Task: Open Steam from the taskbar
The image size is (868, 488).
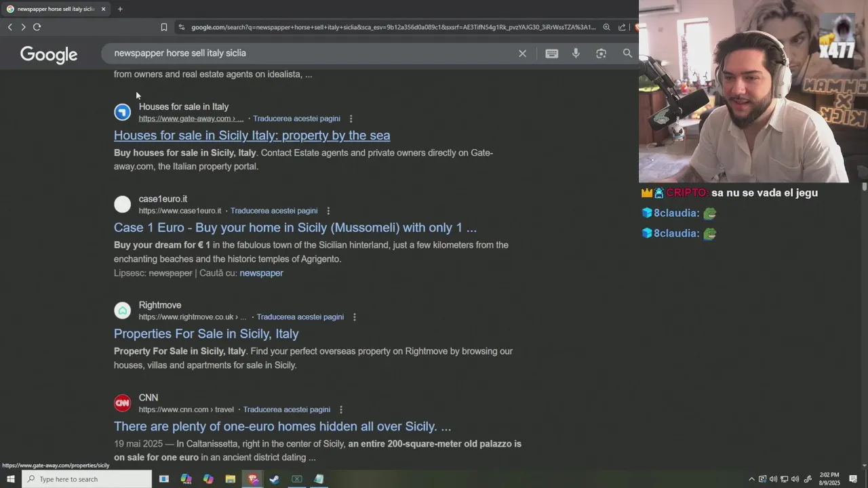Action: click(x=275, y=479)
